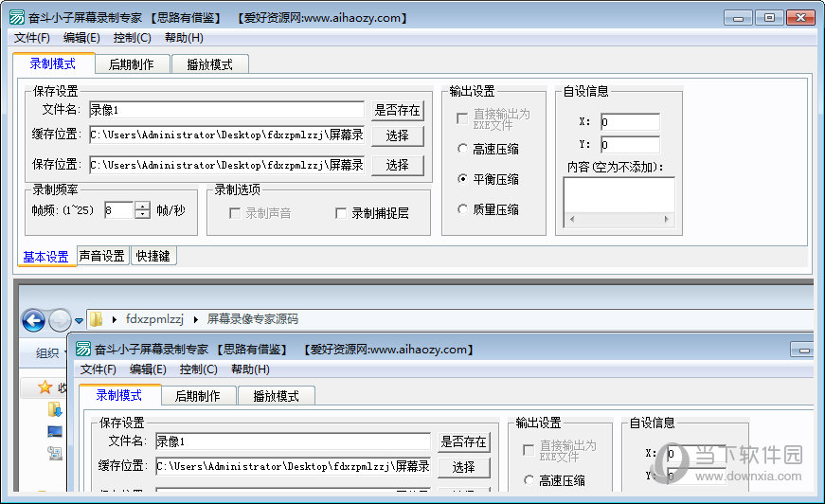Click 文件名 input field in top window
The height and width of the screenshot is (504, 825).
pyautogui.click(x=226, y=110)
